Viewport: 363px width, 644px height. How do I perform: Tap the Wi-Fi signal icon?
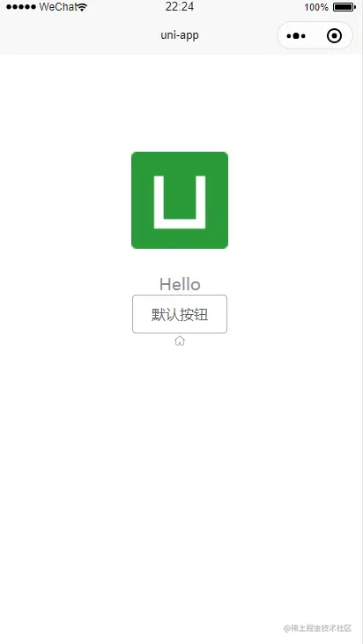83,7
